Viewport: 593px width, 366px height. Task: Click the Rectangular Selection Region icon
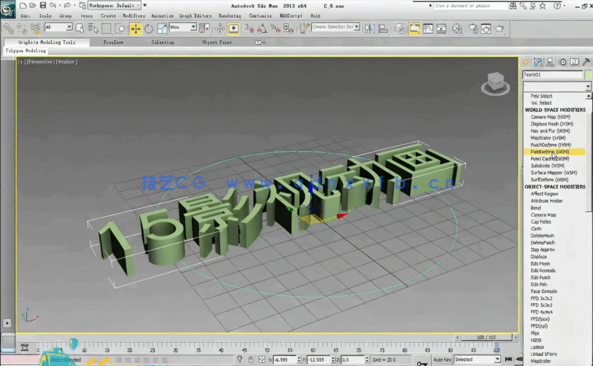click(x=106, y=28)
